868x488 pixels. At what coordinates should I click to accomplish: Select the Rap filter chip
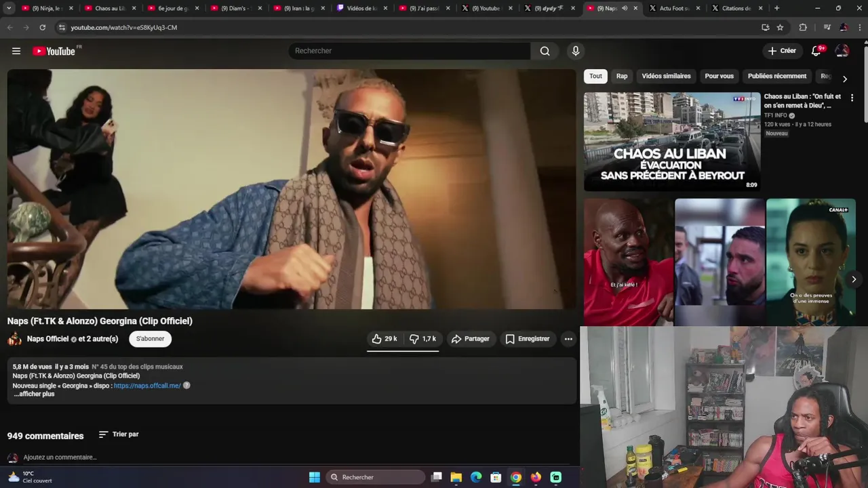click(x=622, y=76)
